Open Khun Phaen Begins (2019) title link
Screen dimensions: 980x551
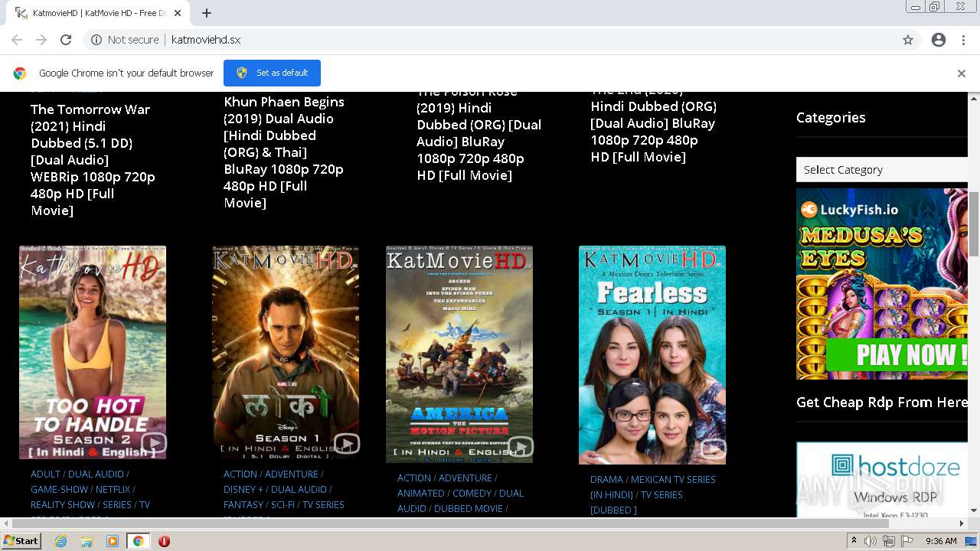point(284,152)
